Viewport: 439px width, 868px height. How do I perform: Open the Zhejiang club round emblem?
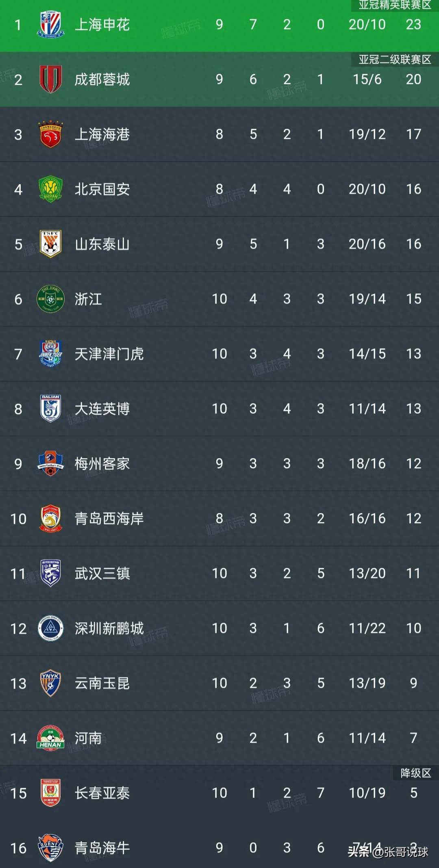(50, 299)
